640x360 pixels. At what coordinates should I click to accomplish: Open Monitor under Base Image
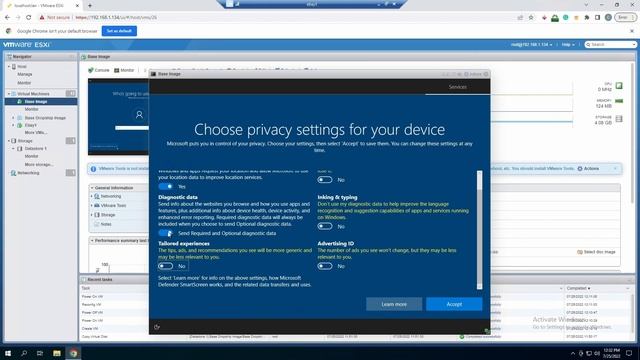tap(31, 109)
